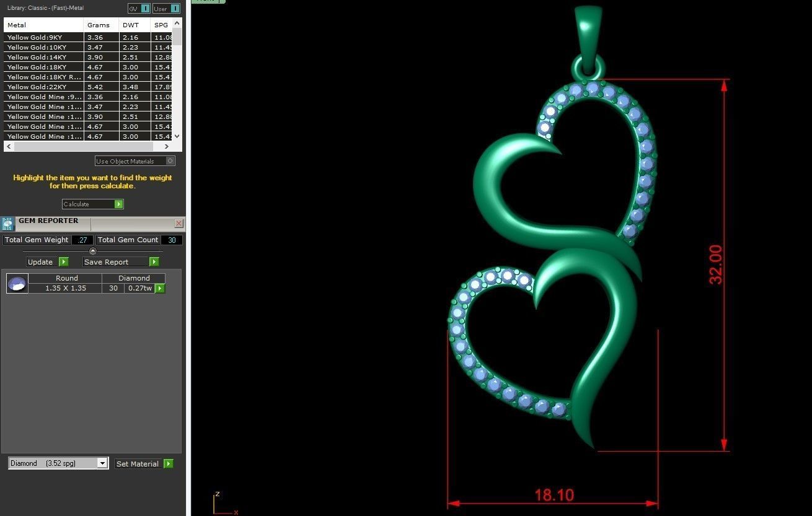812x516 pixels.
Task: Click the metal list scroll right arrow
Action: point(167,147)
